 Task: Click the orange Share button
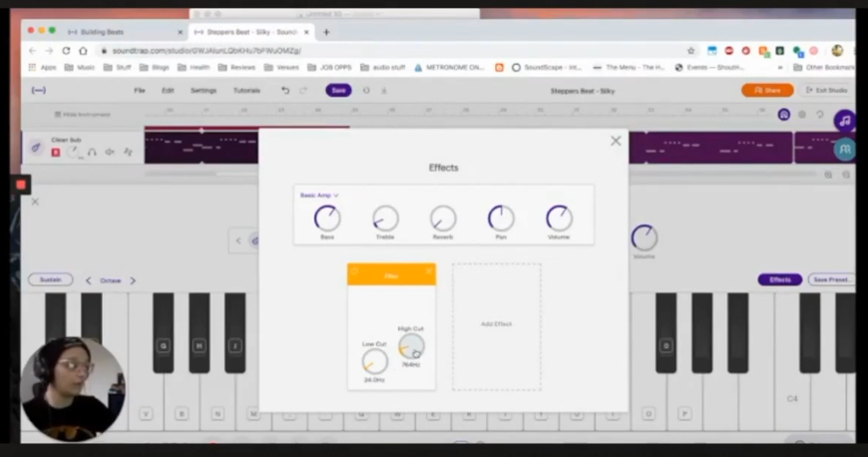point(767,90)
